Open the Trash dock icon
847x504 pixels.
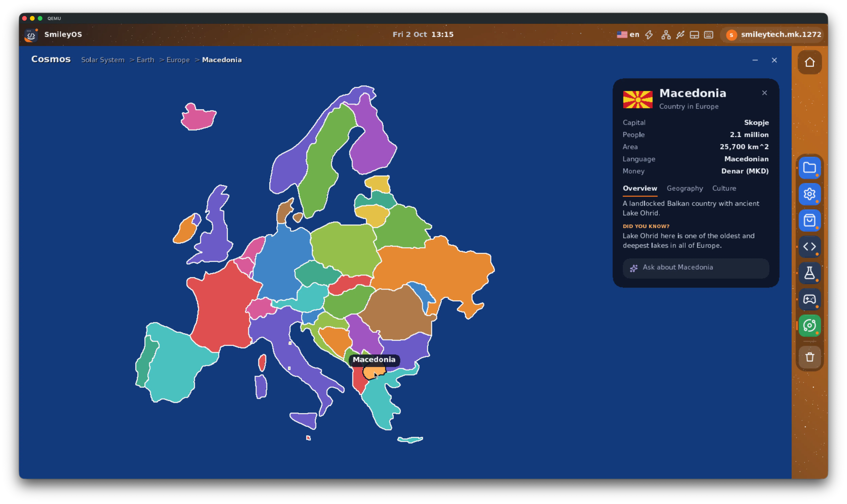pyautogui.click(x=810, y=357)
